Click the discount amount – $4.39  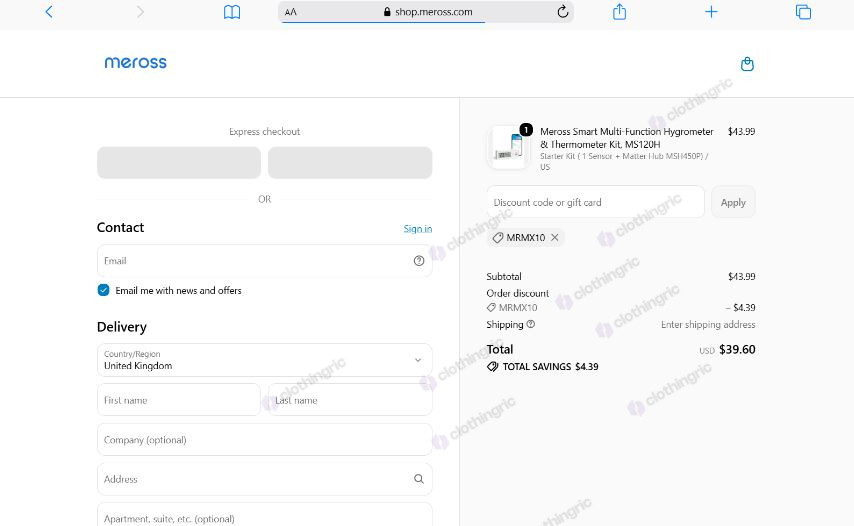pyautogui.click(x=740, y=308)
